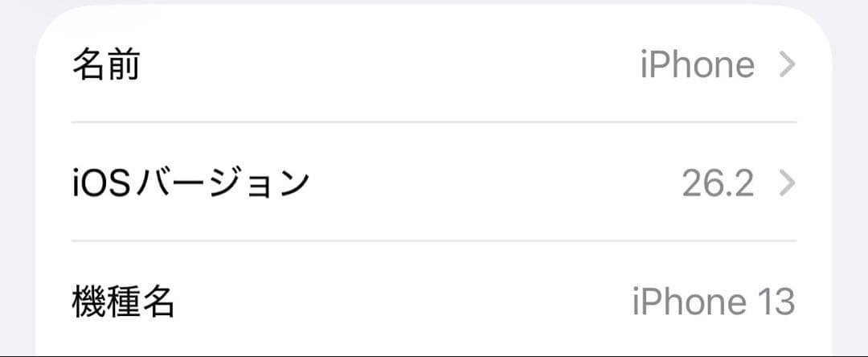Select the iPhone name value

tap(697, 65)
